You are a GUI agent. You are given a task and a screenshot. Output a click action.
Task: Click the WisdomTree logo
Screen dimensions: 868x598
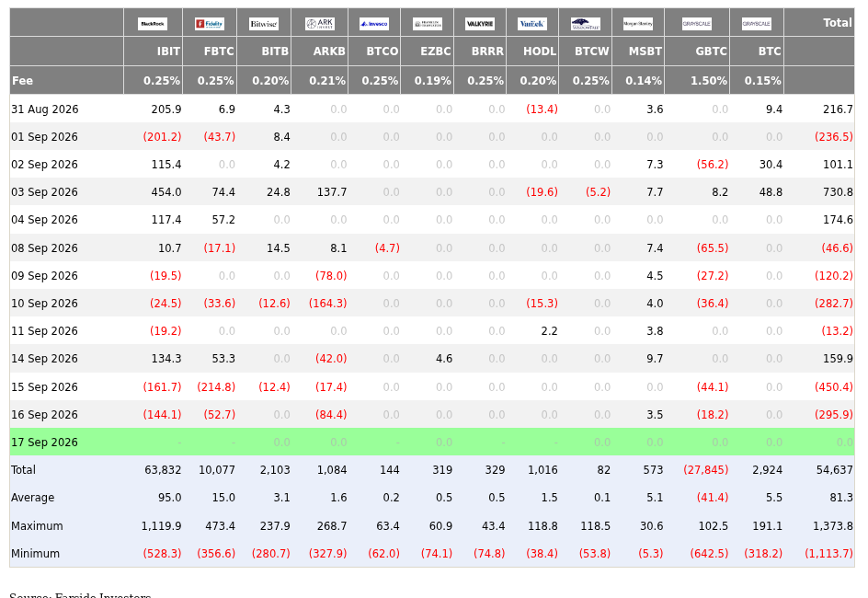click(585, 24)
